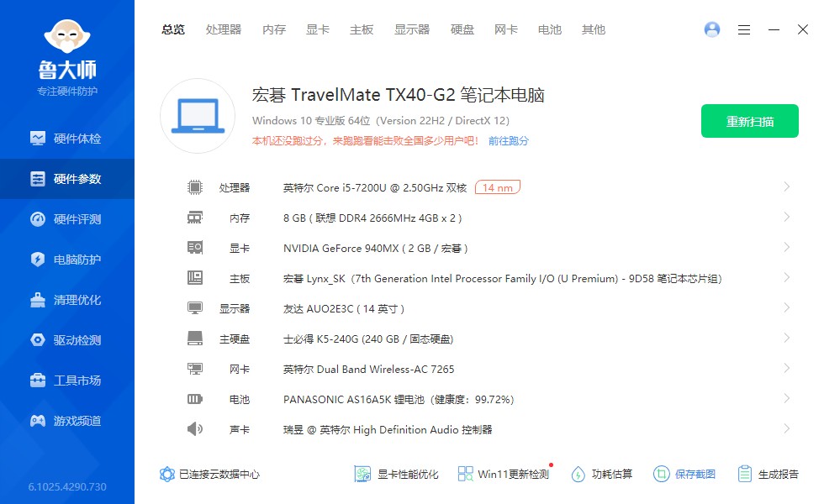Viewport: 824px width, 504px height.
Task: Switch to the 硬盘 tab
Action: [462, 30]
